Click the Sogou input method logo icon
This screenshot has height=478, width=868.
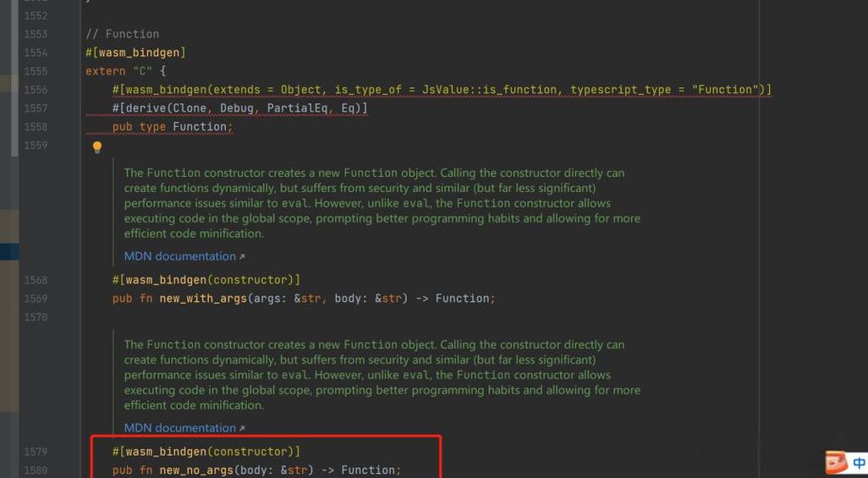coord(836,463)
